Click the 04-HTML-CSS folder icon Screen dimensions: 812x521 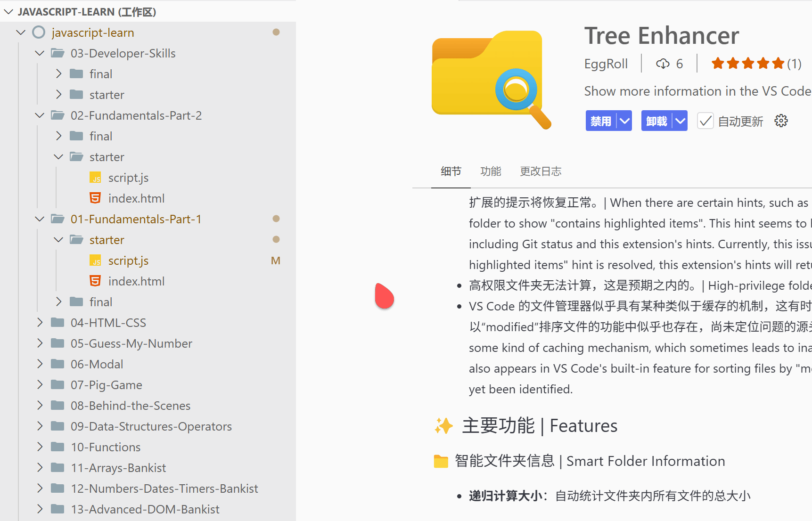pos(57,323)
